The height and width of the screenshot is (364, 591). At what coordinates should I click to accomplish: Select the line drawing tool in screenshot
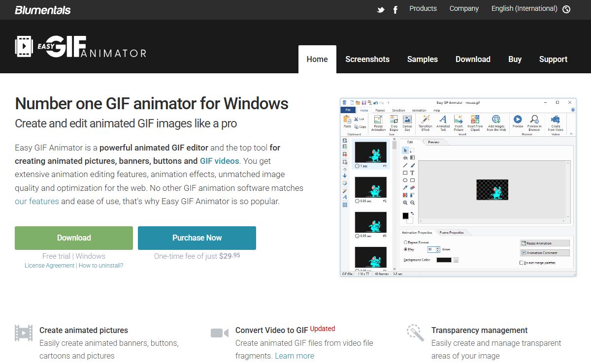click(x=405, y=166)
